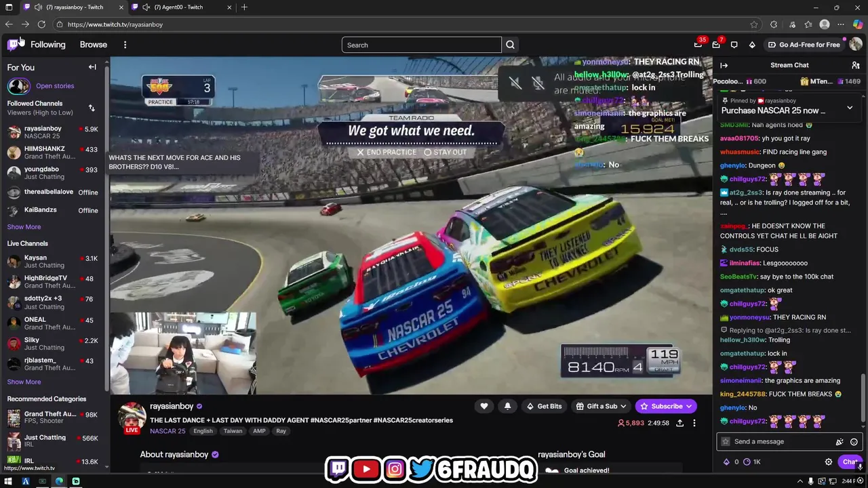868x488 pixels.
Task: Sort followed channels by viewers
Action: click(92, 108)
